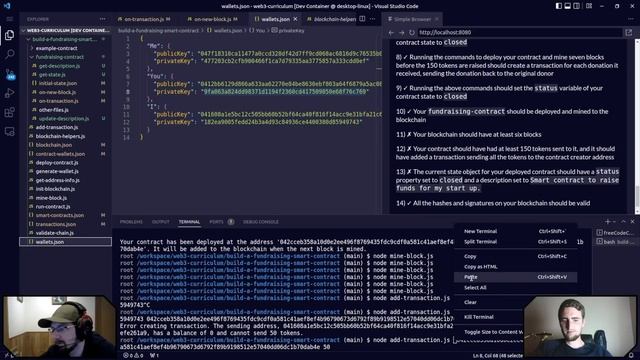The width and height of the screenshot is (640, 360).
Task: Choose Split Terminal in context menu
Action: pos(516,242)
